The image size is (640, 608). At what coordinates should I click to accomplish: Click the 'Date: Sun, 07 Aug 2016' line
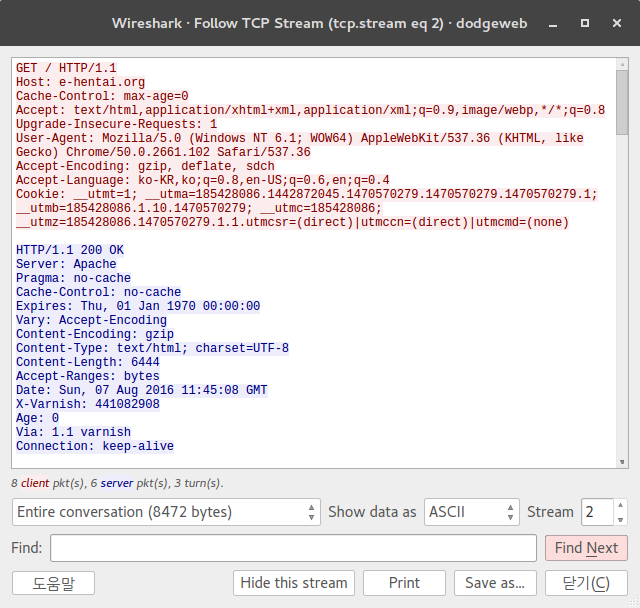coord(142,390)
